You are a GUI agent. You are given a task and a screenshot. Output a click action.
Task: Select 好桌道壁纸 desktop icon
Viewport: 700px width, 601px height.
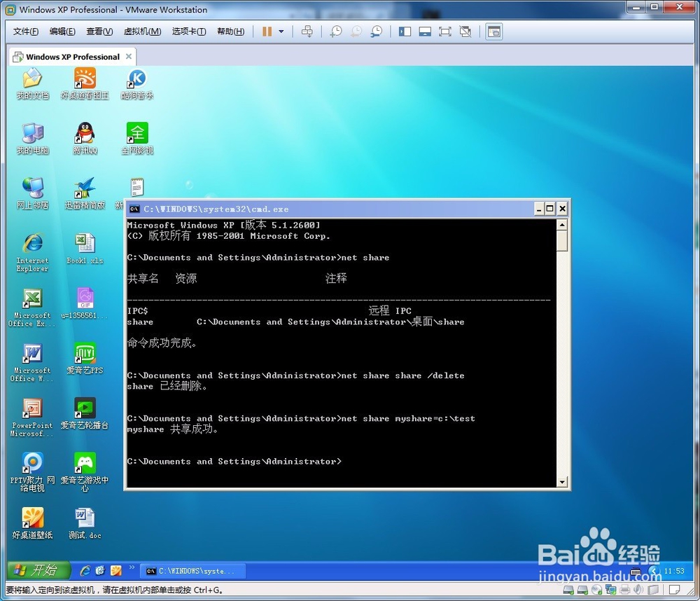click(32, 523)
